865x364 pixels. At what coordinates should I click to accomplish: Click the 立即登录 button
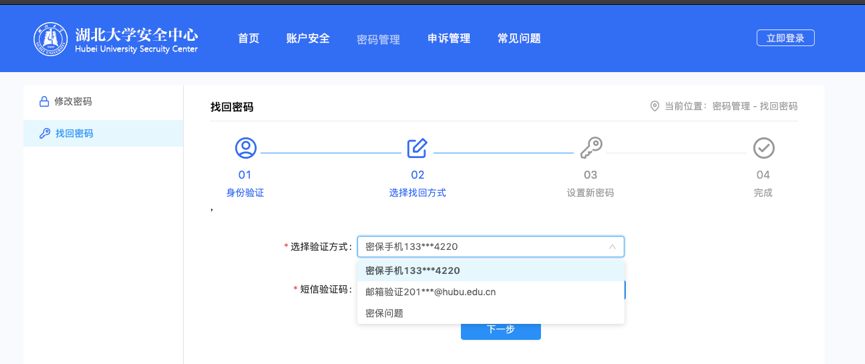pyautogui.click(x=785, y=38)
